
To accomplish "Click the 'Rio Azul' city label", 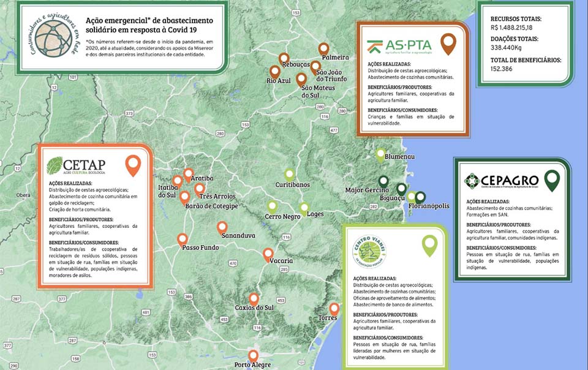I will pyautogui.click(x=279, y=81).
